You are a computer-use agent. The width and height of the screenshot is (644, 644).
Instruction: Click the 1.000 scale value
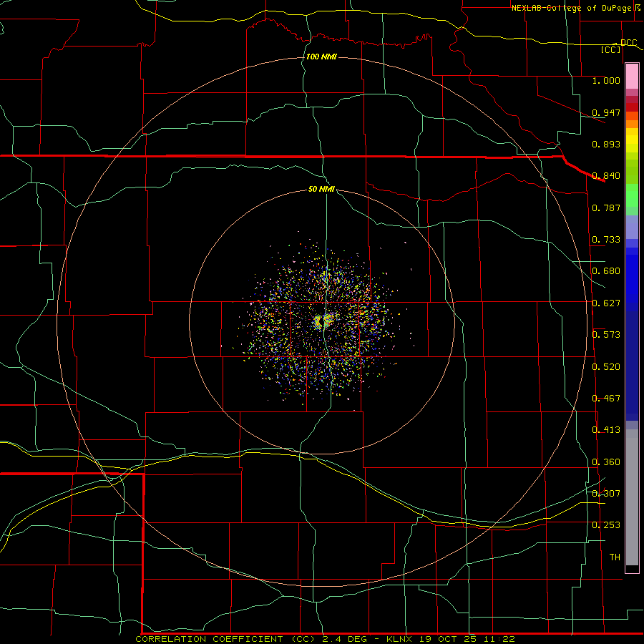coord(606,80)
